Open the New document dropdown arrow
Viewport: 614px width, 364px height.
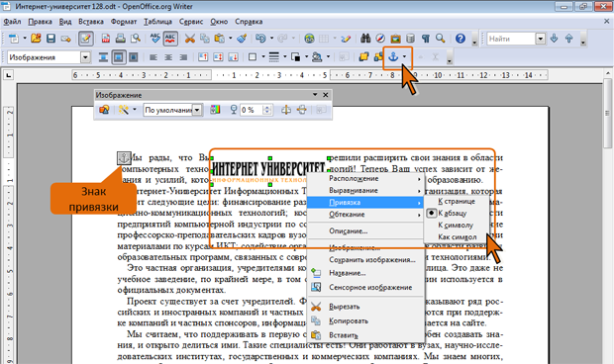25,39
